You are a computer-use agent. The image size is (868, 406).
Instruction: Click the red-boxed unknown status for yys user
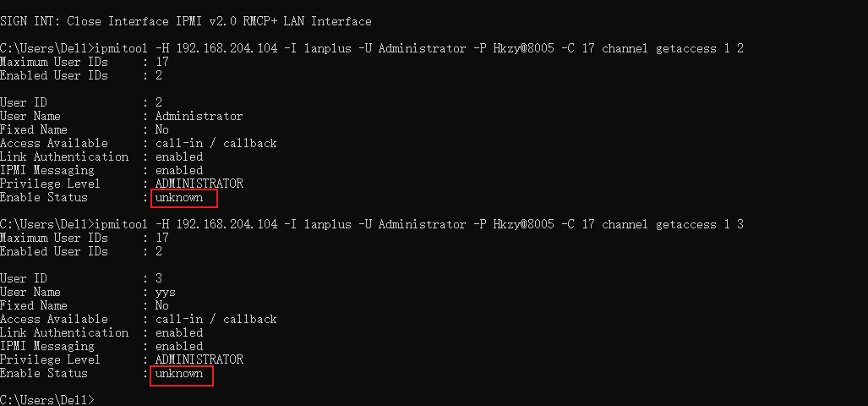point(181,374)
